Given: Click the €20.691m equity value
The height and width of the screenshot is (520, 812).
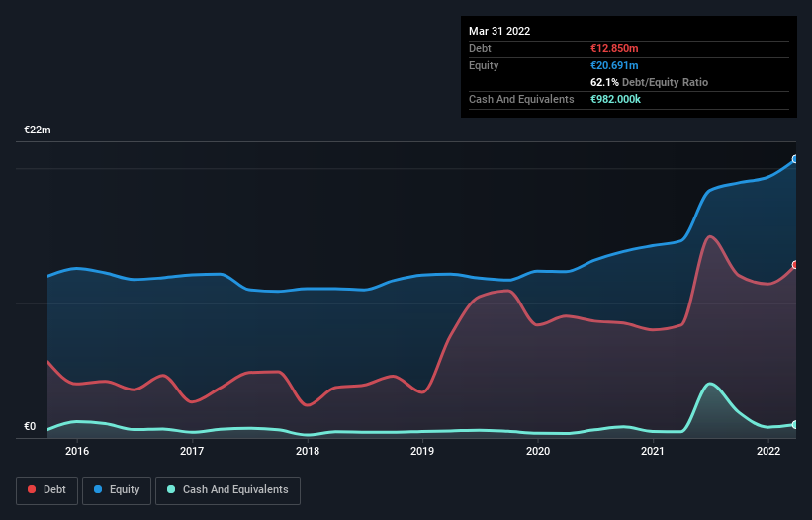Looking at the screenshot, I should click(614, 65).
